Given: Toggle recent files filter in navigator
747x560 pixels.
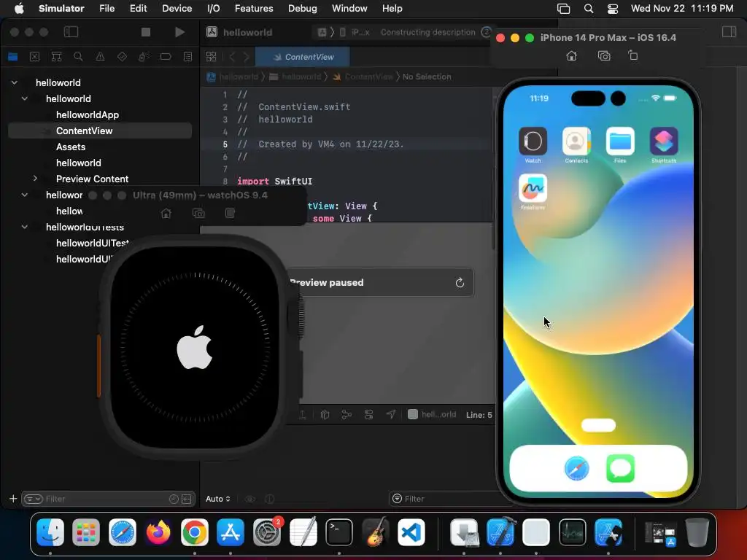Looking at the screenshot, I should [174, 499].
